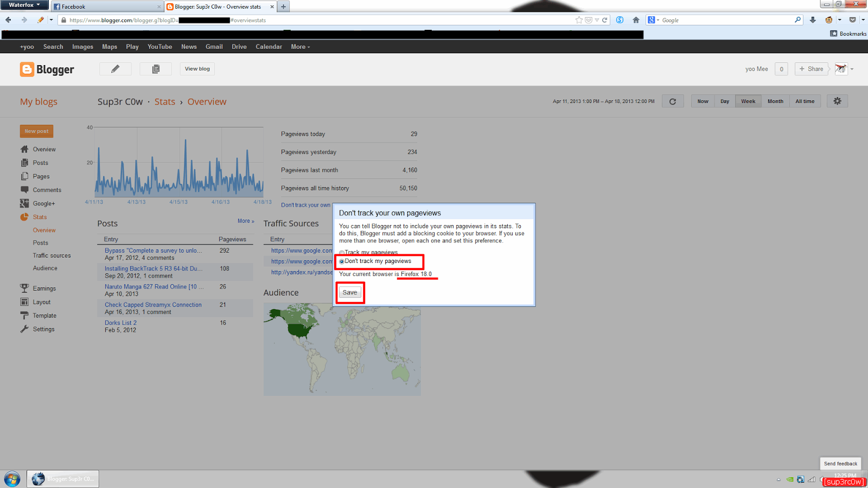Open the Greasemonkey dropdown arrow
Image resolution: width=868 pixels, height=488 pixels.
point(839,20)
